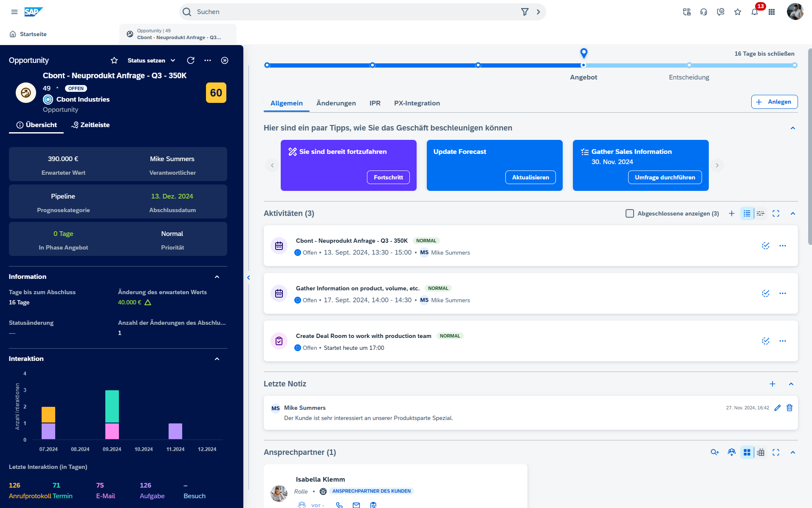
Task: Switch activities to list view
Action: coord(747,213)
